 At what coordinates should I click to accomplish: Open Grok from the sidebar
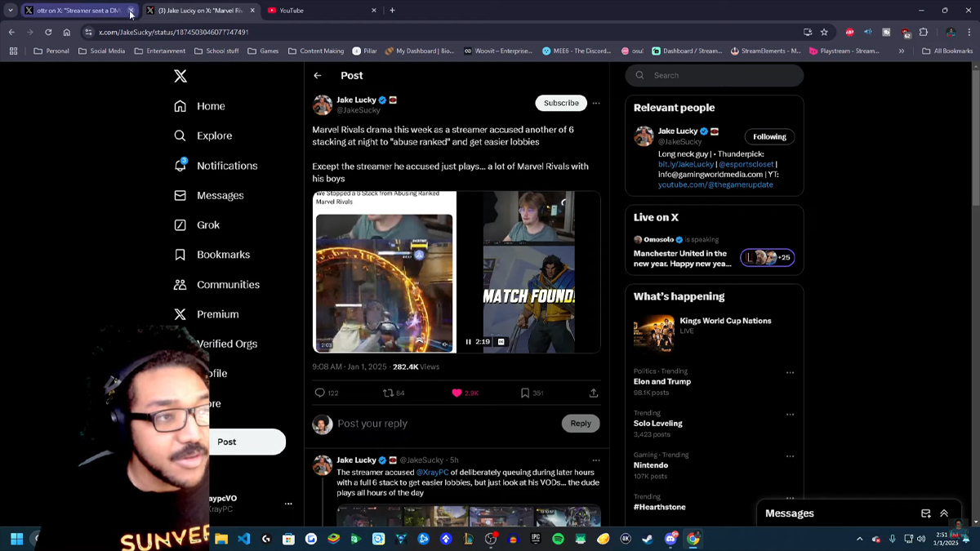pos(208,224)
